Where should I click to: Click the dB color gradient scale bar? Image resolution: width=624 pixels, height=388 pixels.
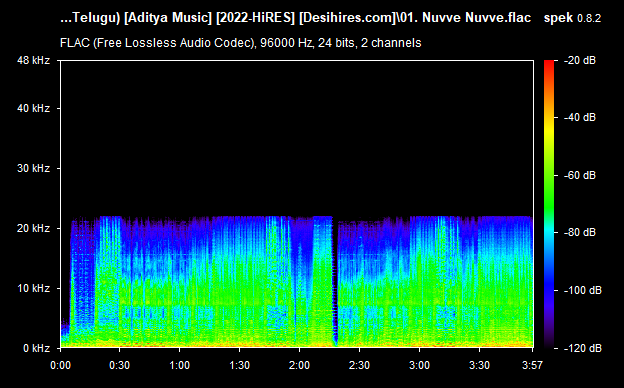tap(549, 204)
